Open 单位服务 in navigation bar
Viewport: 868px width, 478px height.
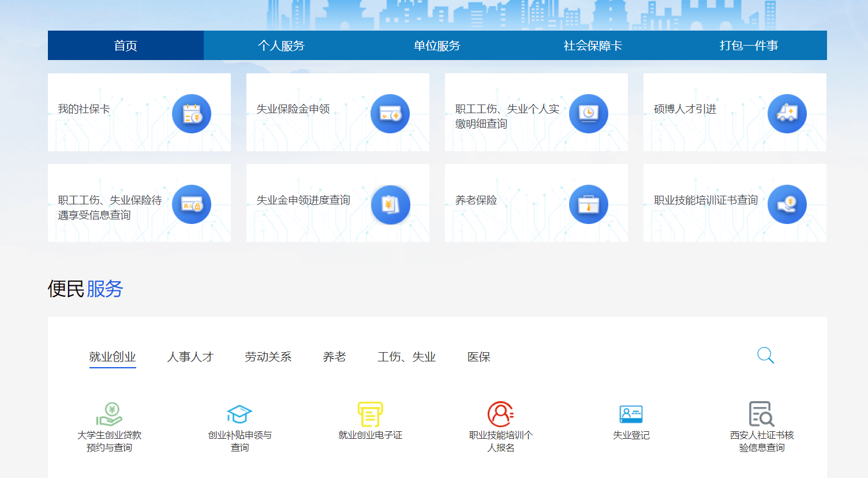pyautogui.click(x=437, y=46)
